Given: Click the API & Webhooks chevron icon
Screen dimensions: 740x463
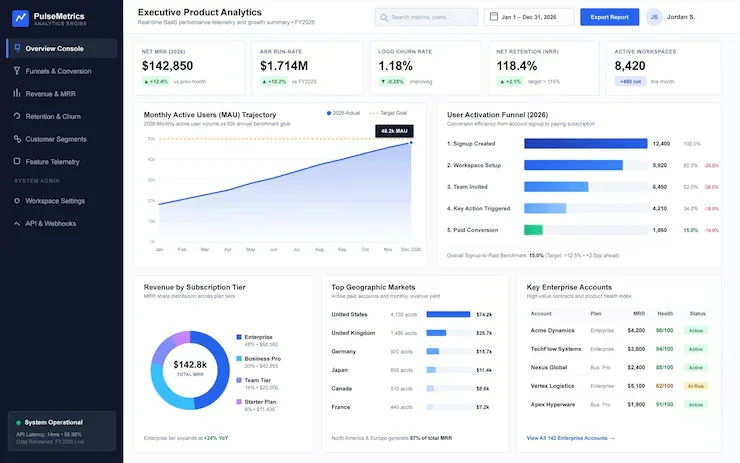Looking at the screenshot, I should (17, 223).
